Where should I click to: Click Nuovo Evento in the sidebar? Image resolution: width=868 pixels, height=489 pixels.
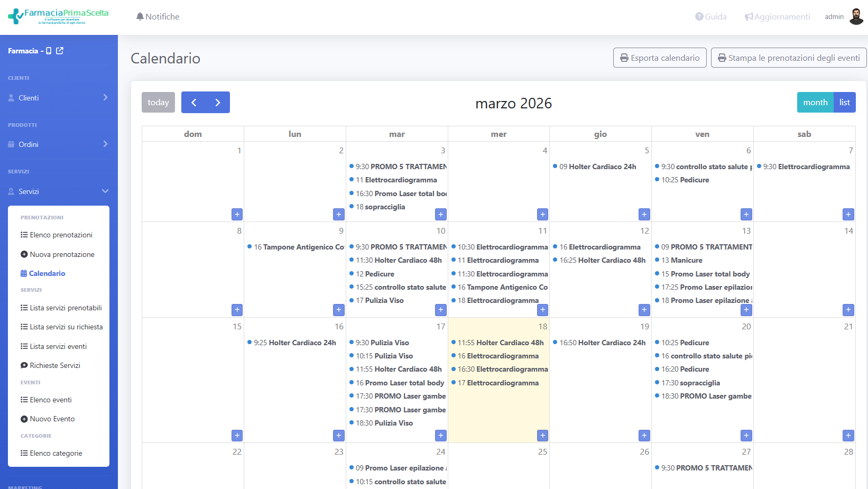click(x=52, y=418)
